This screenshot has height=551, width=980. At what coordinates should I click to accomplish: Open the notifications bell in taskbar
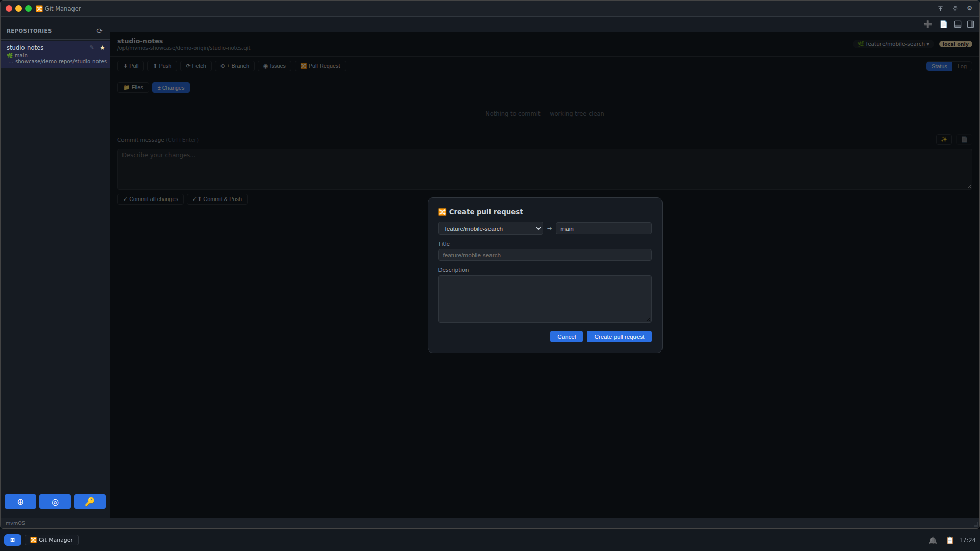click(x=933, y=540)
